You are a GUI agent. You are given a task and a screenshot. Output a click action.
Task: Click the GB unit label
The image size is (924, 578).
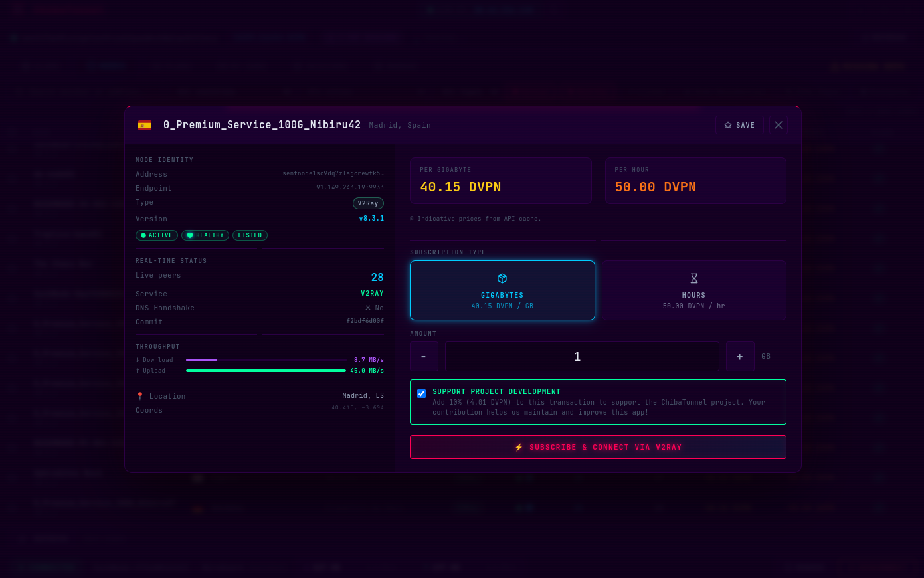(x=766, y=357)
